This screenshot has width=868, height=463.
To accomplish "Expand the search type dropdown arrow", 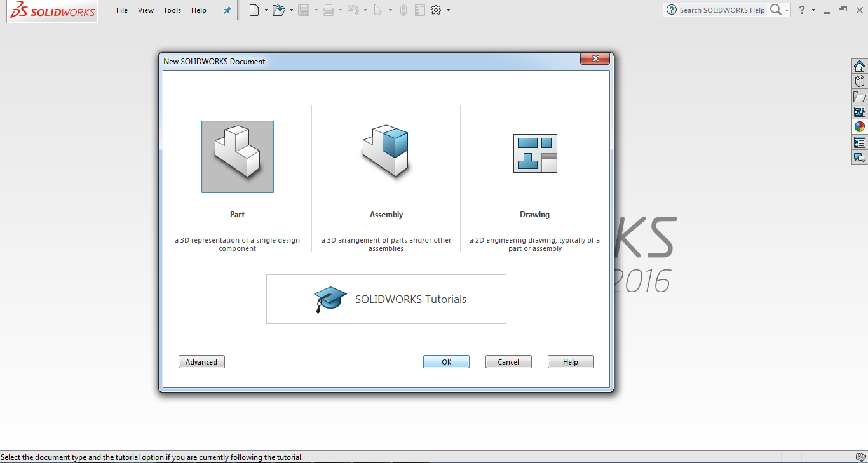I will pos(787,10).
